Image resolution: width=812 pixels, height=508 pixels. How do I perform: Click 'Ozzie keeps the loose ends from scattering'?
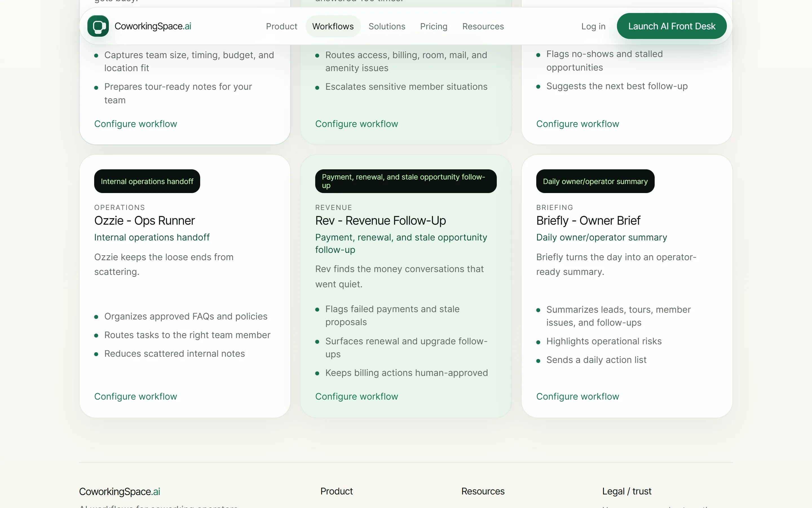pyautogui.click(x=164, y=264)
